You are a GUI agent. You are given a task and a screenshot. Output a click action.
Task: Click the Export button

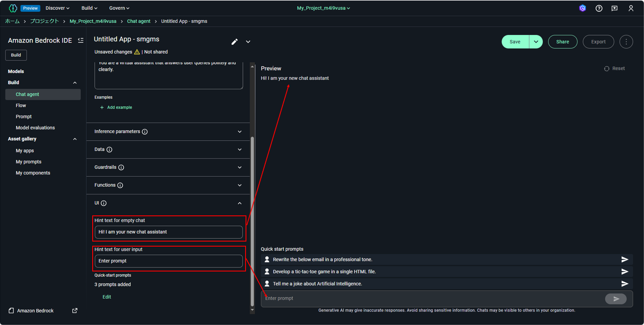tap(599, 42)
